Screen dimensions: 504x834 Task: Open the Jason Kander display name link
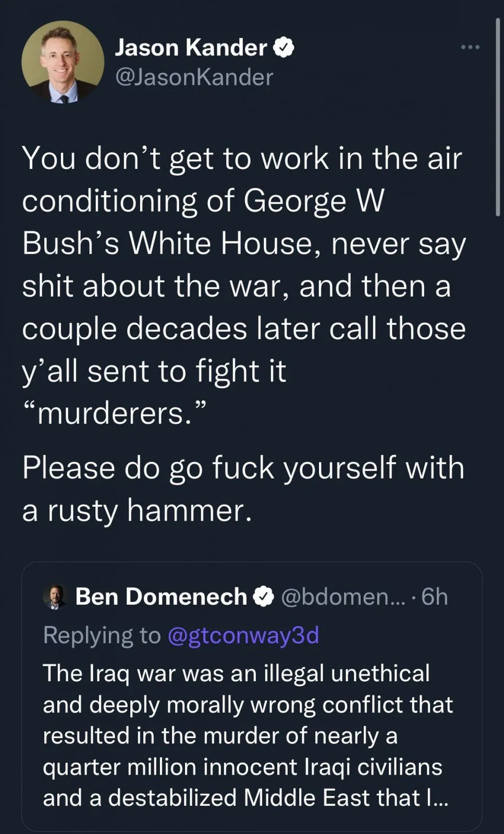pos(191,47)
